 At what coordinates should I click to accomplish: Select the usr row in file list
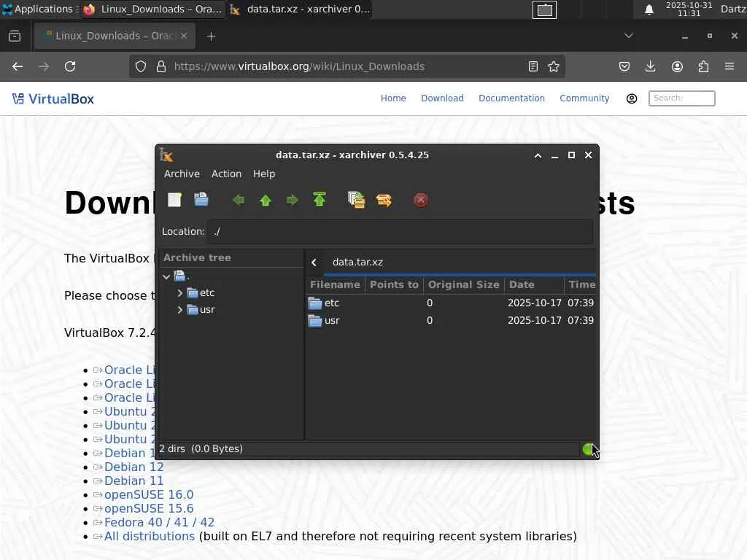click(451, 321)
